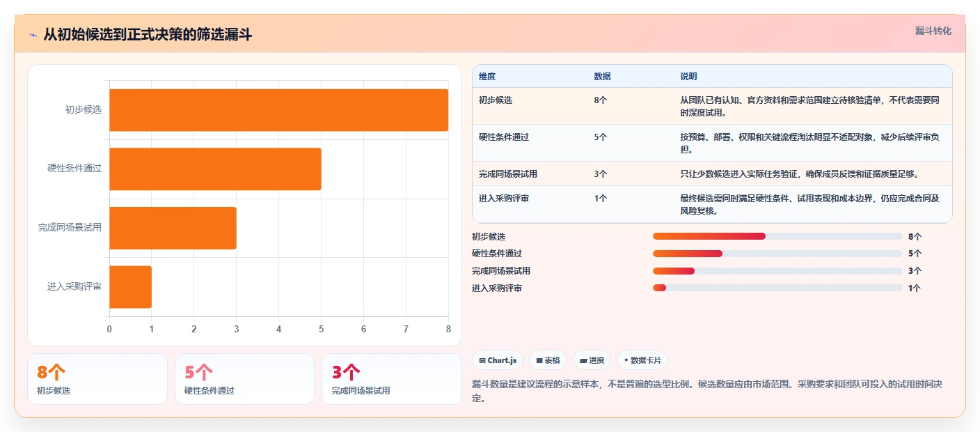
Task: Click the 进入采购评审 y-axis label in the chart
Action: [x=74, y=286]
